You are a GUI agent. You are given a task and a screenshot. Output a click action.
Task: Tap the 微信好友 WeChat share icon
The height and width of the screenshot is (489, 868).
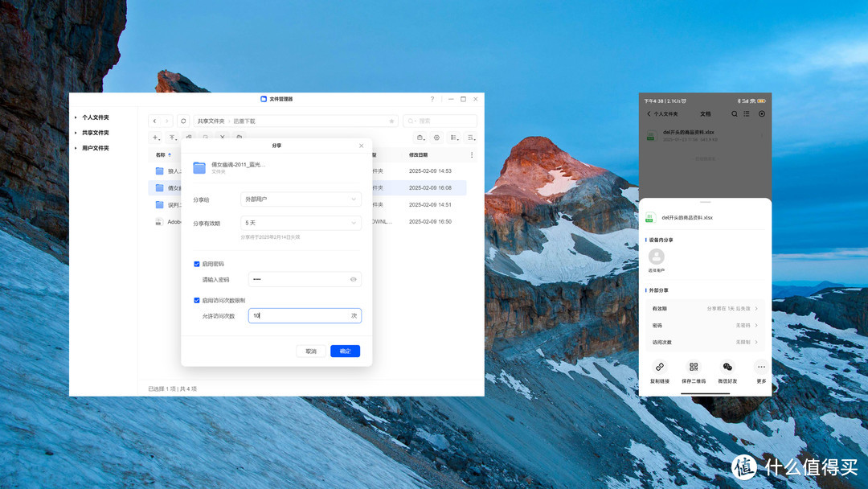click(x=727, y=367)
